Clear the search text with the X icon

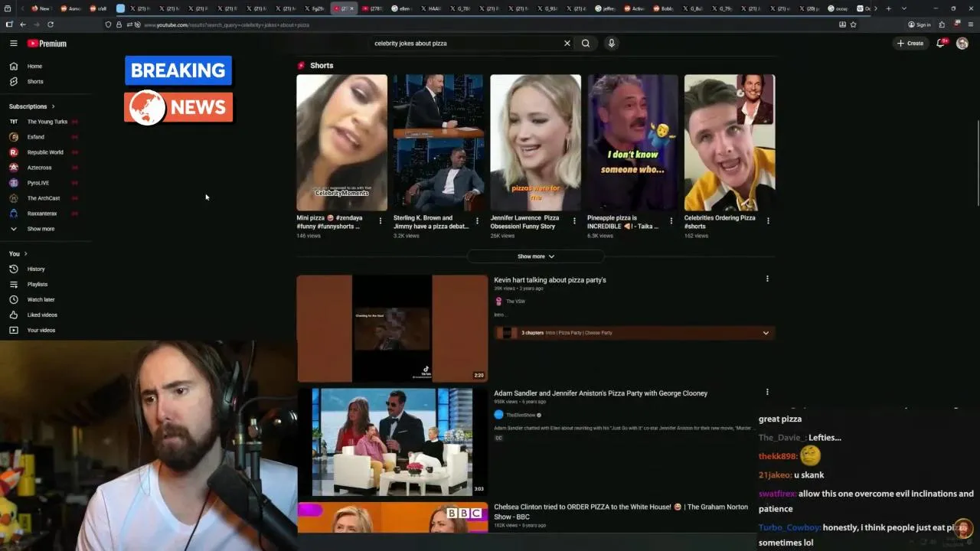567,44
